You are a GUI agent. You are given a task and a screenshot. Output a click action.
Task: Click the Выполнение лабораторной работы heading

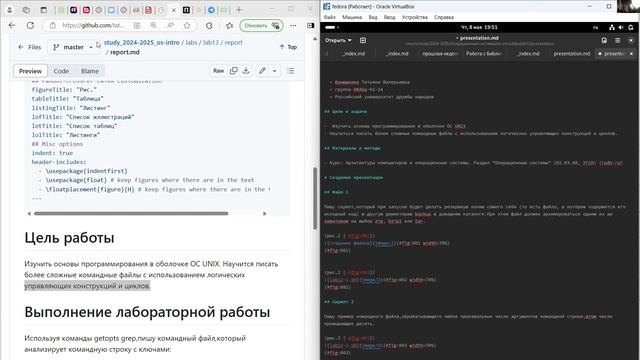tap(147, 312)
